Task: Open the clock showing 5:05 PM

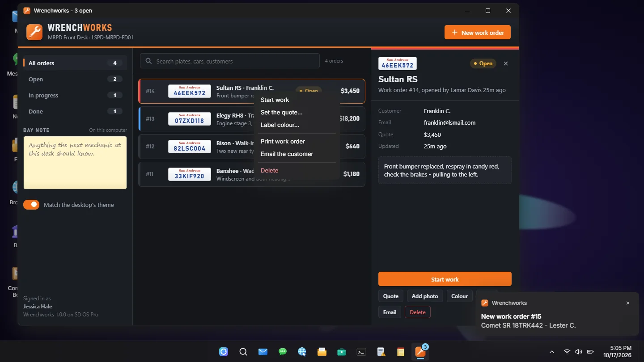Action: coord(617,352)
